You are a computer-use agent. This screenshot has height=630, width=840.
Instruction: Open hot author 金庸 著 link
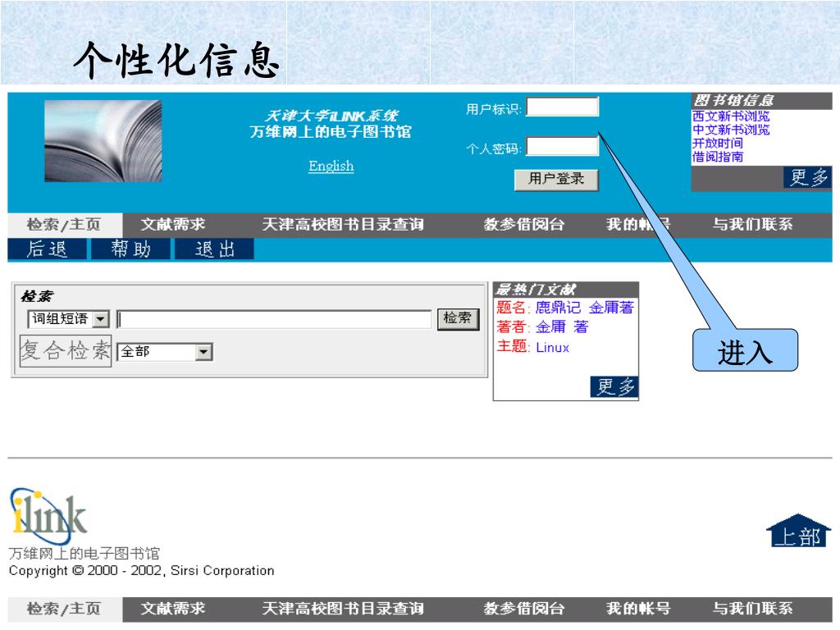click(x=562, y=326)
